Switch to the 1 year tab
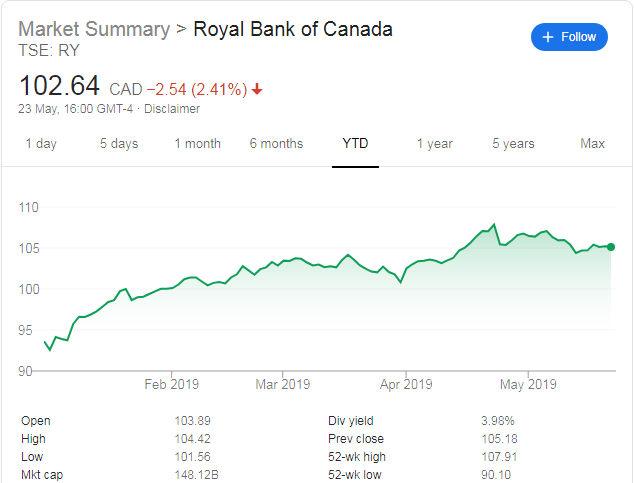This screenshot has width=634, height=483. click(434, 144)
